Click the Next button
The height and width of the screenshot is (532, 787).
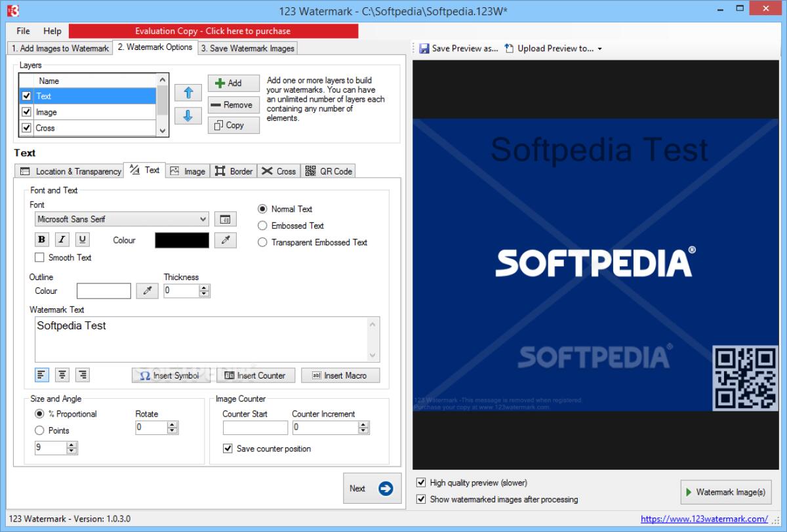pyautogui.click(x=371, y=488)
